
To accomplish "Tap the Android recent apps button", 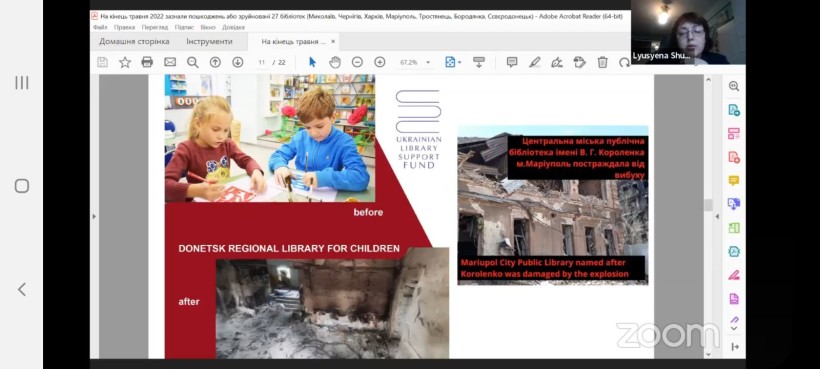I will (21, 83).
